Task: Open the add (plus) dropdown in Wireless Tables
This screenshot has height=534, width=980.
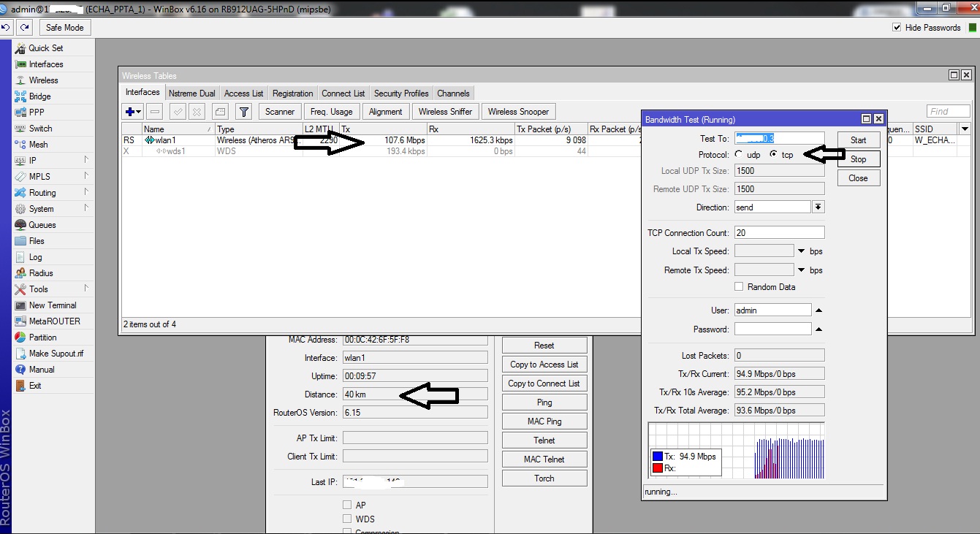Action: tap(134, 112)
